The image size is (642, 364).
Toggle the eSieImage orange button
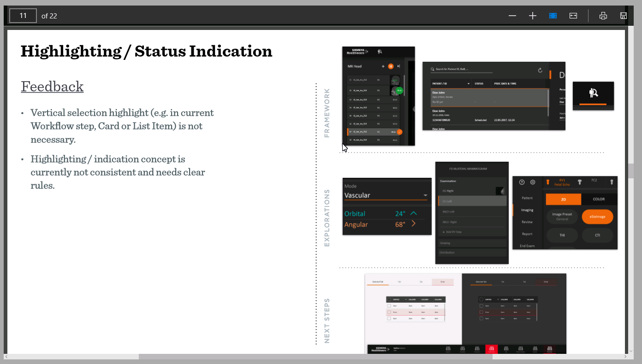tap(597, 217)
